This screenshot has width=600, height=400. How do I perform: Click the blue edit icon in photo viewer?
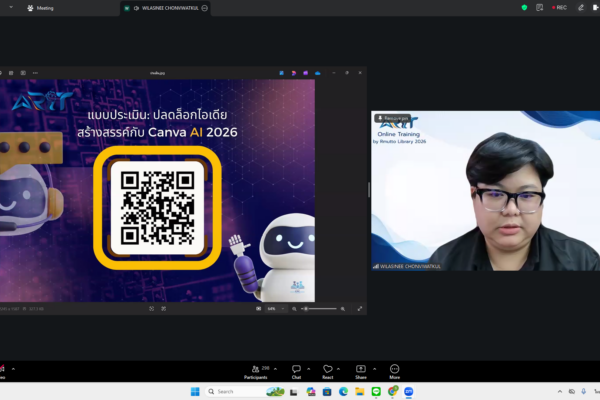[281, 73]
